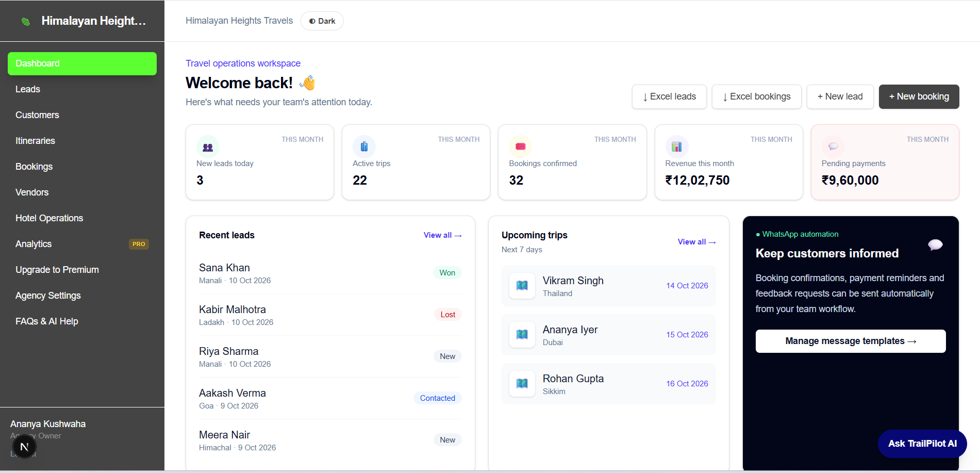This screenshot has height=473, width=980.
Task: Click the 14 Oct 2026 trip date
Action: [x=687, y=286]
